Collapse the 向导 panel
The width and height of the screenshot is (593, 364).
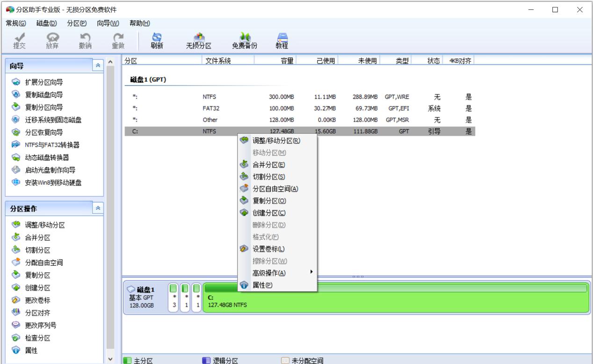point(98,66)
